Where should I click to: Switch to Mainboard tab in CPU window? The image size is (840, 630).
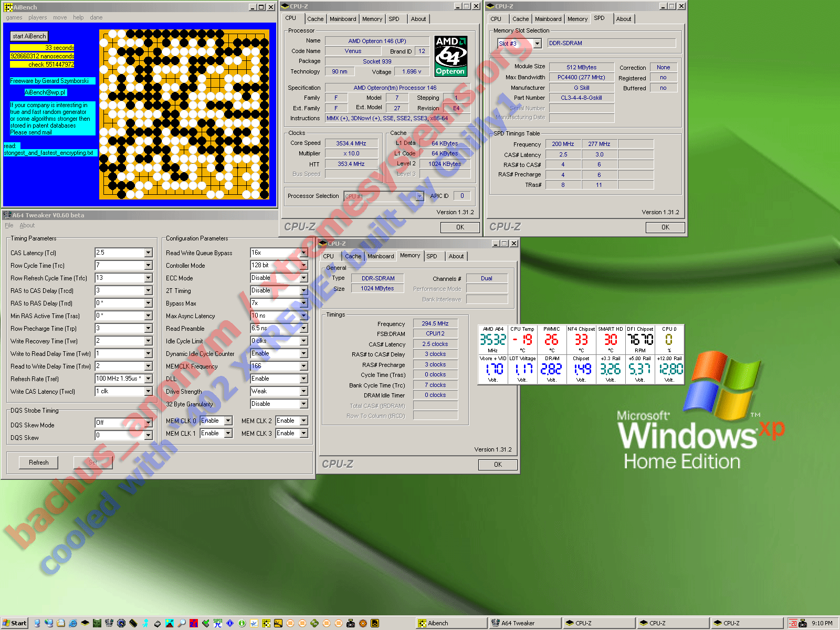pyautogui.click(x=343, y=19)
